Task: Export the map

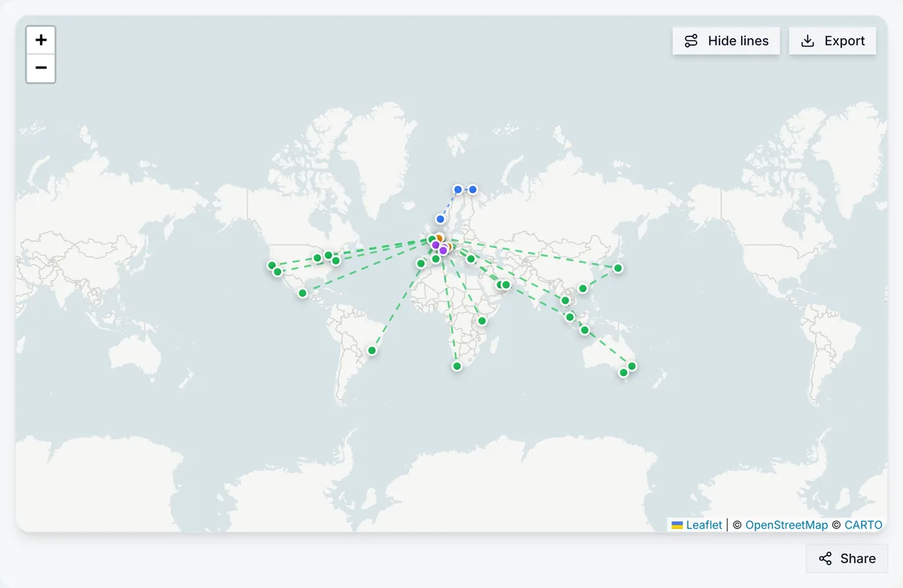Action: tap(832, 41)
